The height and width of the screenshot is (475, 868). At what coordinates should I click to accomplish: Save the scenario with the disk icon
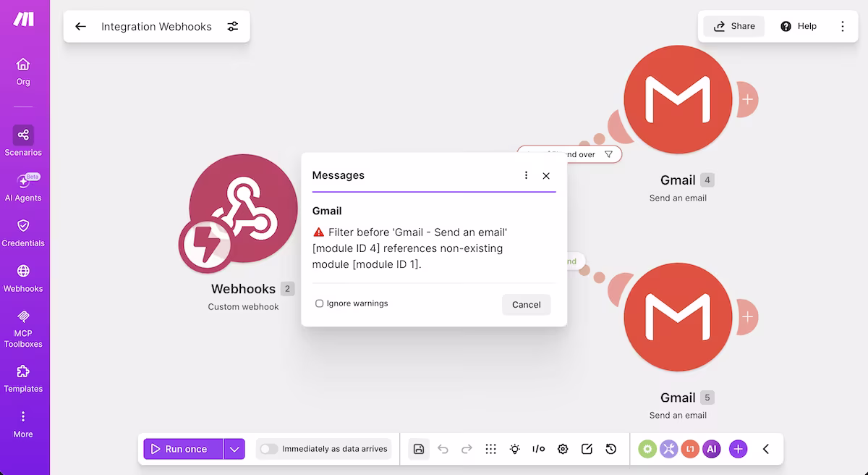[419, 449]
